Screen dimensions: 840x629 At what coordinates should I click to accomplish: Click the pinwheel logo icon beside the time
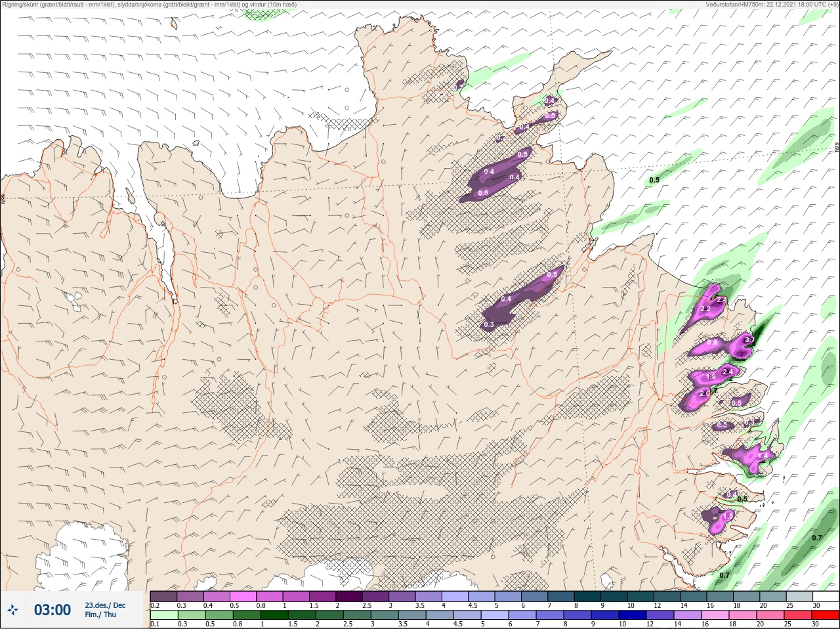tap(13, 611)
